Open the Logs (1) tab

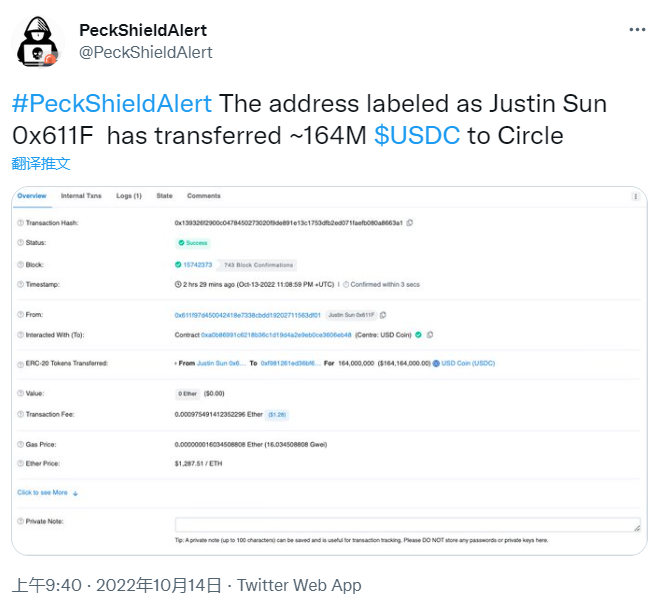pos(129,196)
